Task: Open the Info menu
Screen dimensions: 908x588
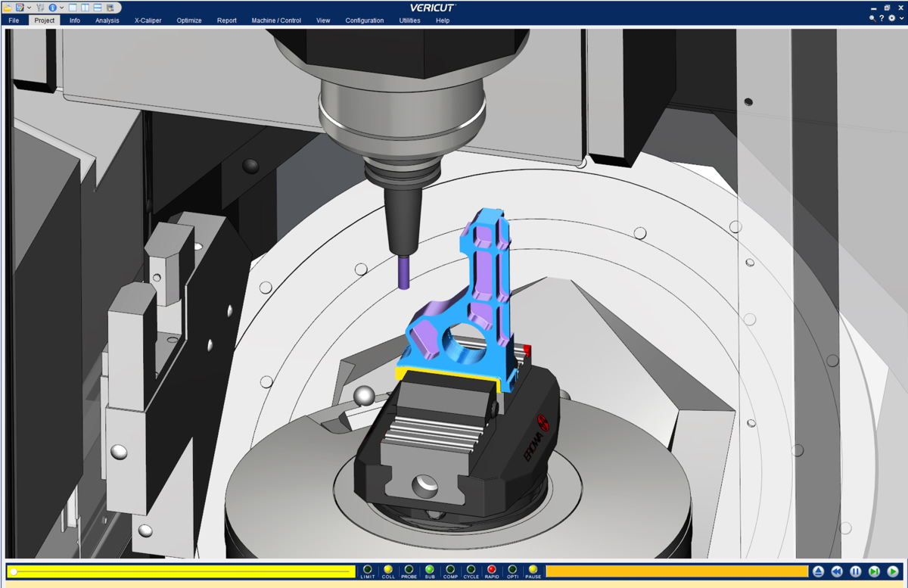Action: 75,20
